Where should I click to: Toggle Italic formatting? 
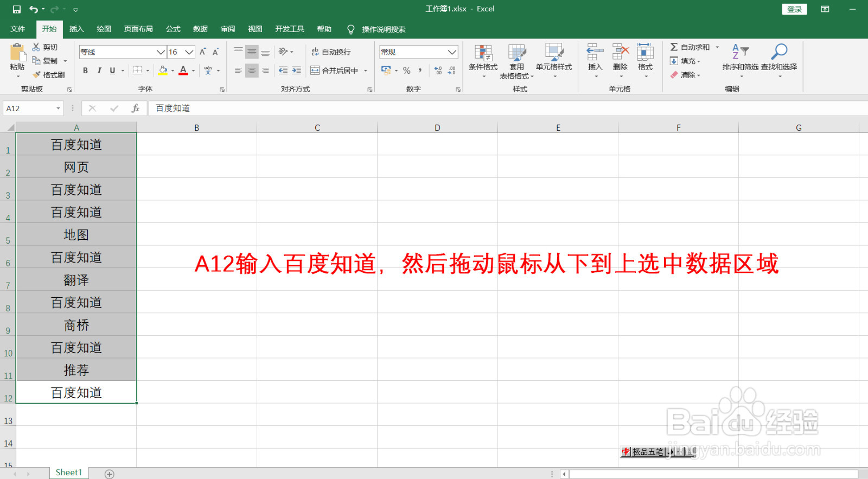99,71
